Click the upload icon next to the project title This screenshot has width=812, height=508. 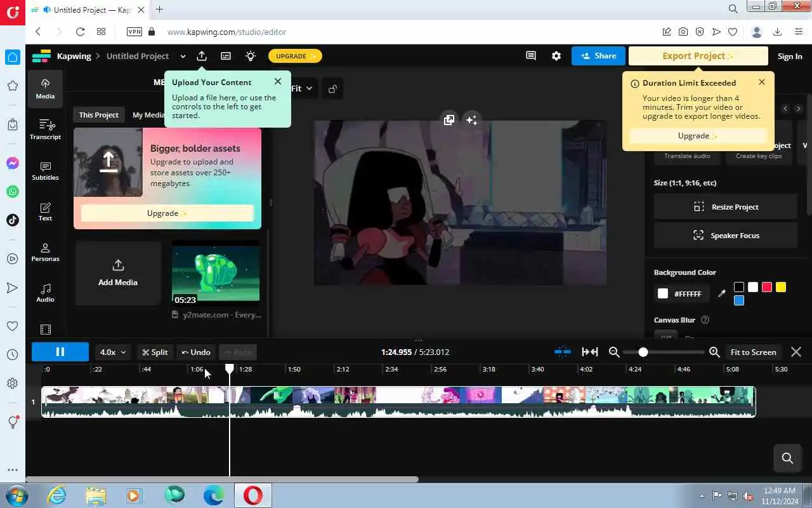tap(202, 56)
